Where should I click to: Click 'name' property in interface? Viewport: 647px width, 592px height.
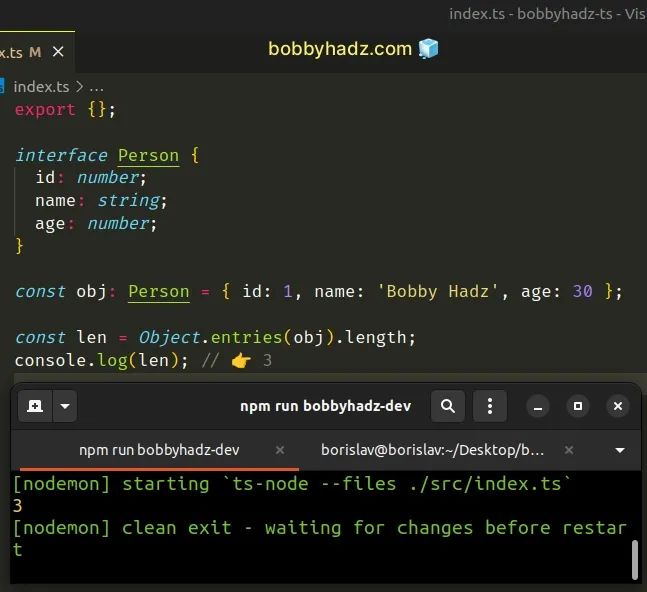pos(55,200)
